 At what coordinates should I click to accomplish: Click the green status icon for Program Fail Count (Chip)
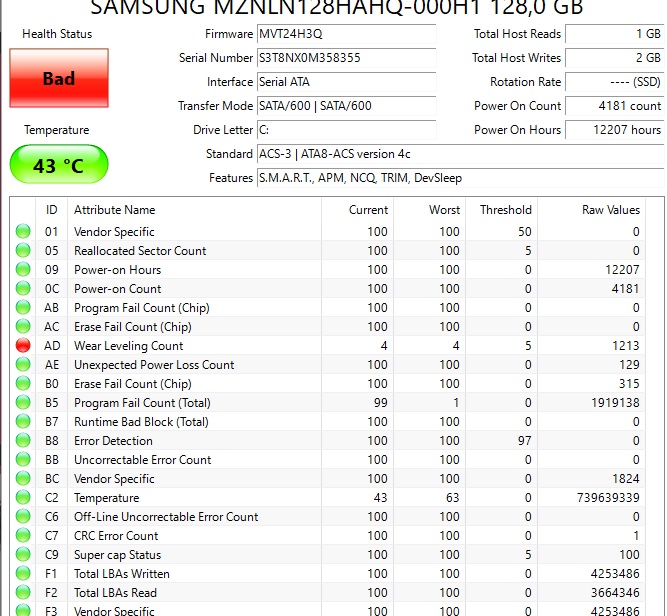coord(23,307)
